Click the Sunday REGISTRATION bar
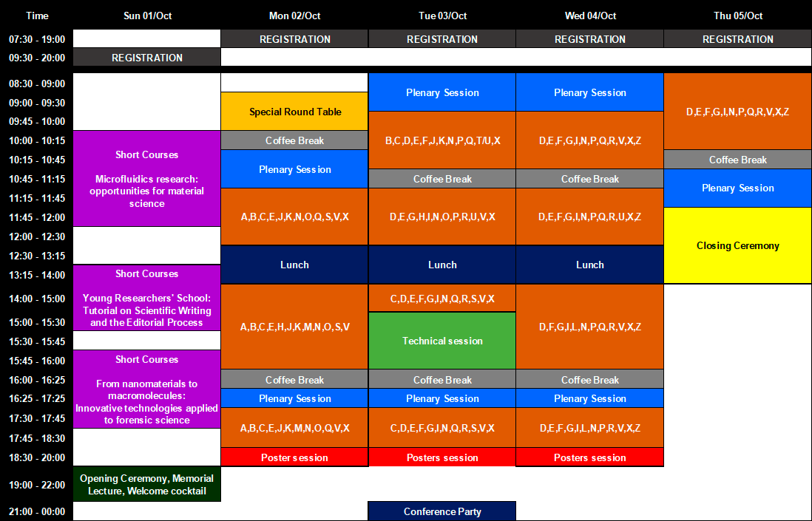Image resolution: width=812 pixels, height=521 pixels. pyautogui.click(x=146, y=58)
